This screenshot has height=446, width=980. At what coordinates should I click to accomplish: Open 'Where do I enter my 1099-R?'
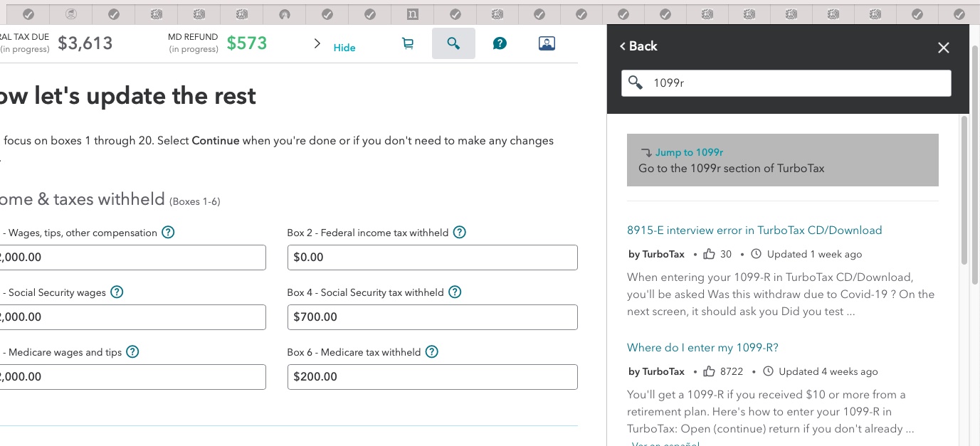702,348
